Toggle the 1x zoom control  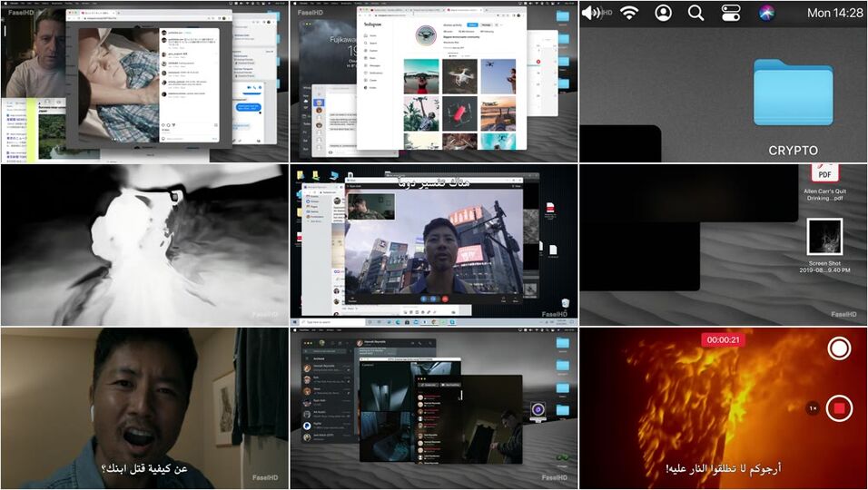pos(814,408)
